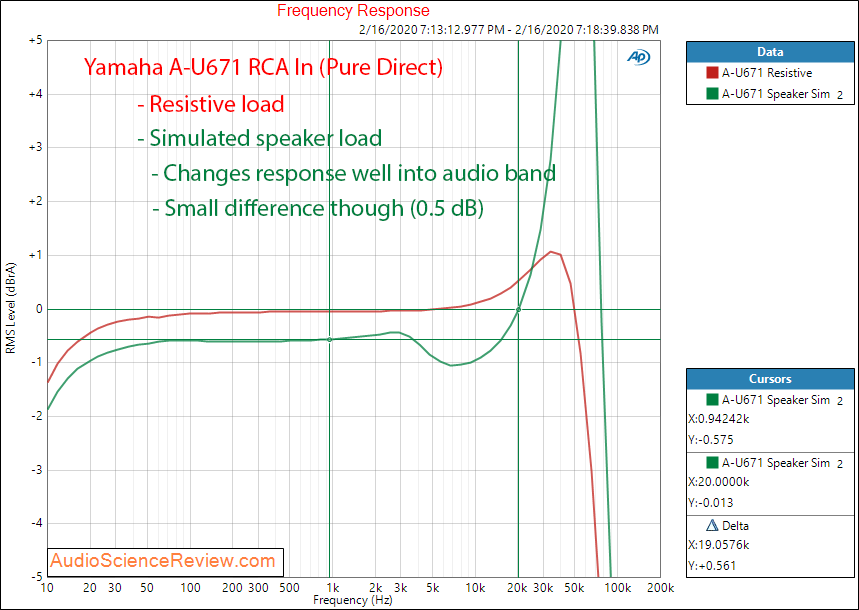Click the delta value Y:+0.561
The height and width of the screenshot is (610, 859).
tap(712, 566)
